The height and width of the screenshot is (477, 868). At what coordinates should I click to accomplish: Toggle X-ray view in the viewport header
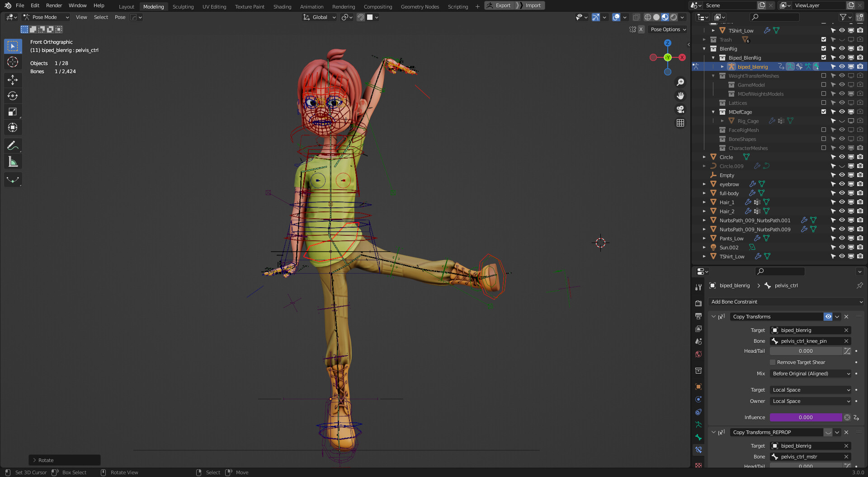click(x=636, y=17)
